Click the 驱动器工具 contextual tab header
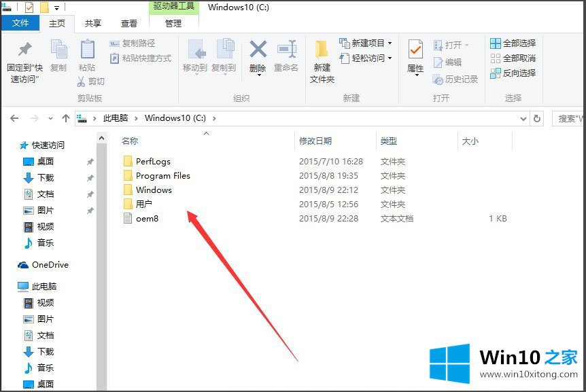This screenshot has height=392, width=586. [x=174, y=7]
